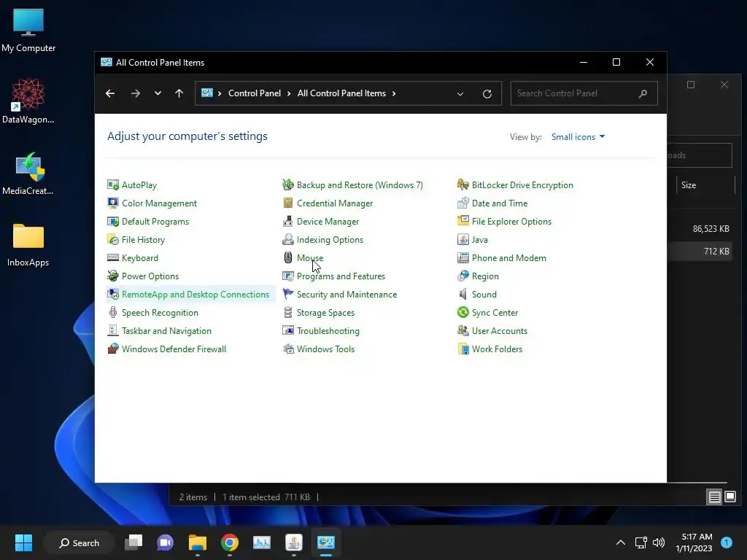Image resolution: width=747 pixels, height=560 pixels.
Task: Click the Credential Manager icon
Action: 287,203
